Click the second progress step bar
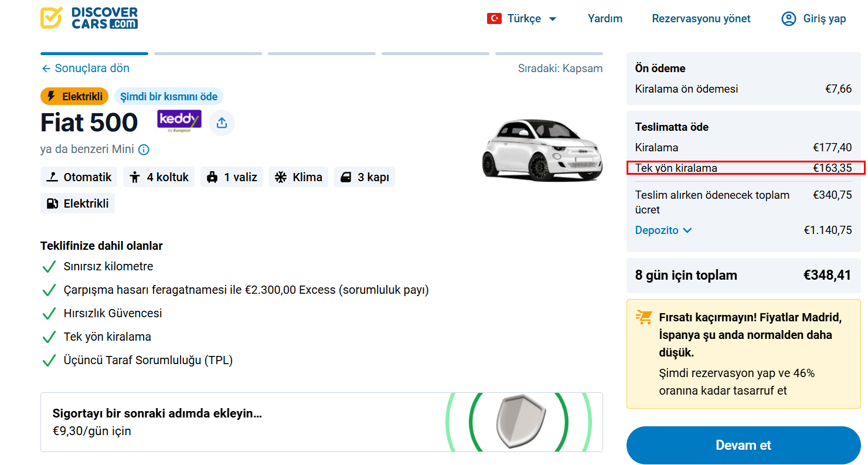Image resolution: width=868 pixels, height=465 pixels. coord(207,53)
